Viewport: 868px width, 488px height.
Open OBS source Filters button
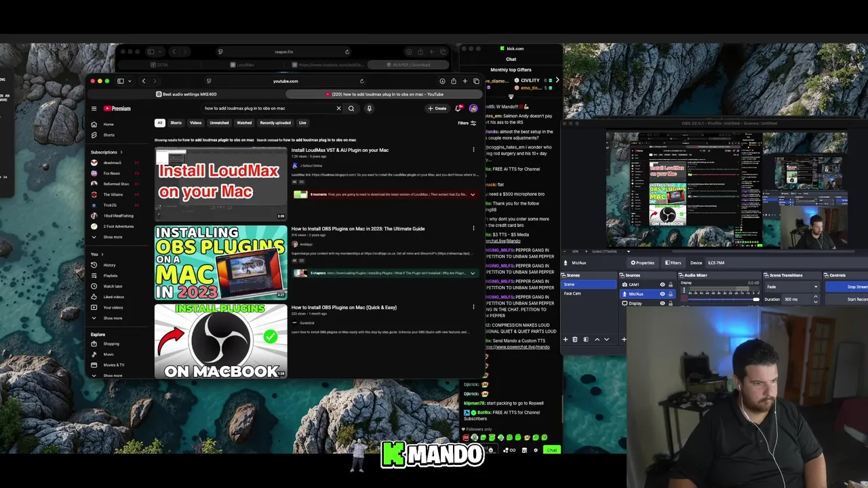pos(673,263)
